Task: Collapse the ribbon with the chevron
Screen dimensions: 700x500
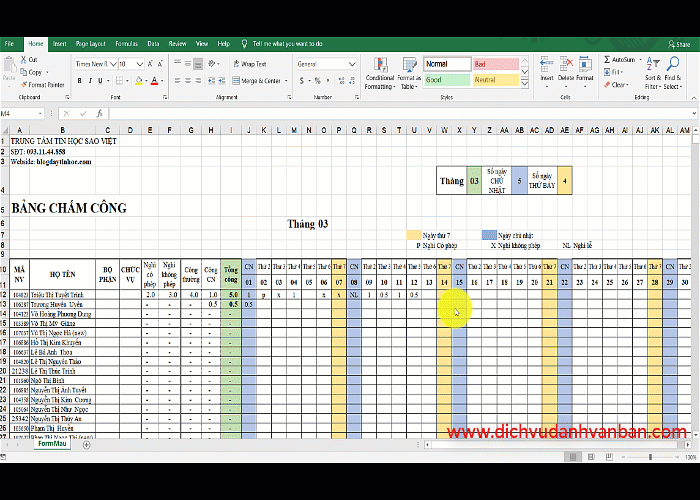Action: (694, 97)
